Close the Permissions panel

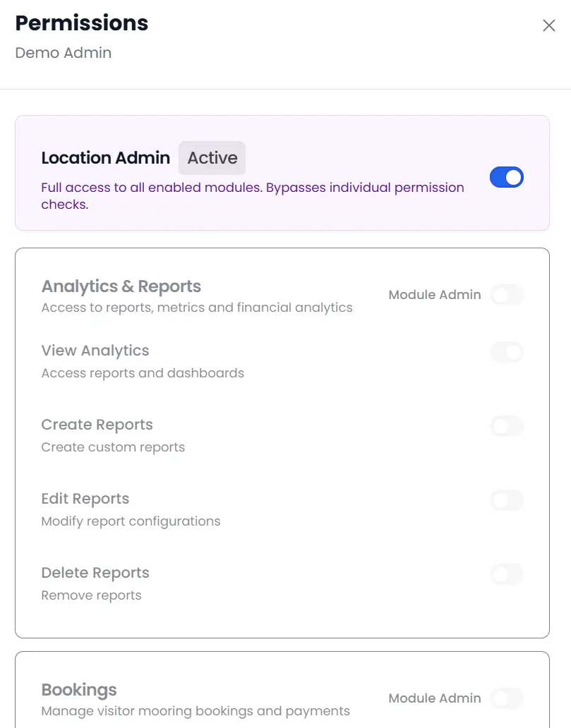[549, 25]
